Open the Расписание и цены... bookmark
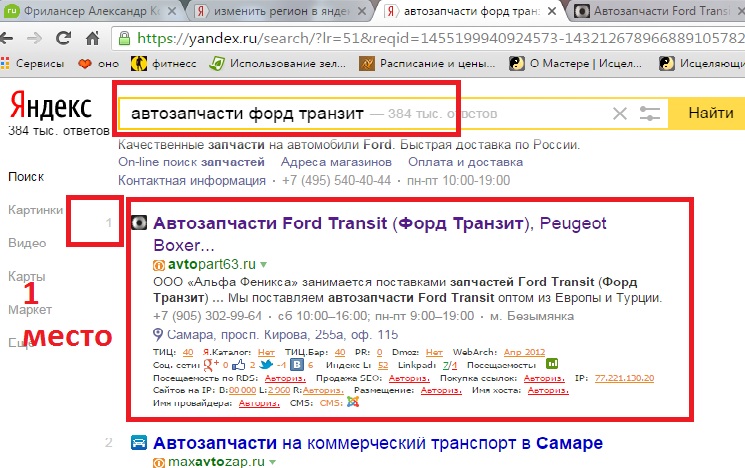The width and height of the screenshot is (745, 468). [x=427, y=63]
